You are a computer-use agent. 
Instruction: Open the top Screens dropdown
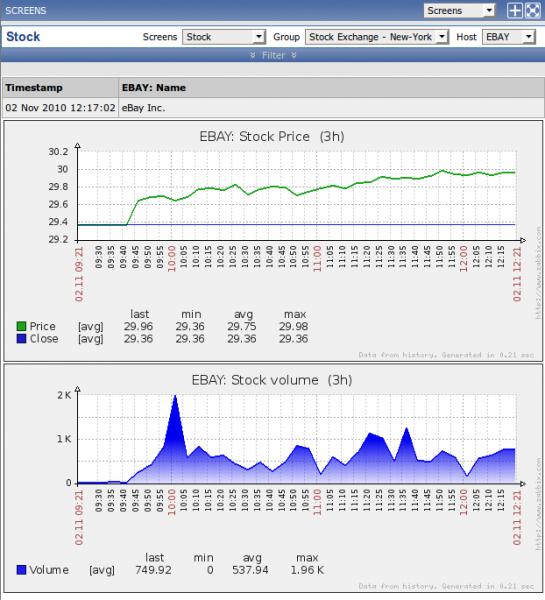459,10
